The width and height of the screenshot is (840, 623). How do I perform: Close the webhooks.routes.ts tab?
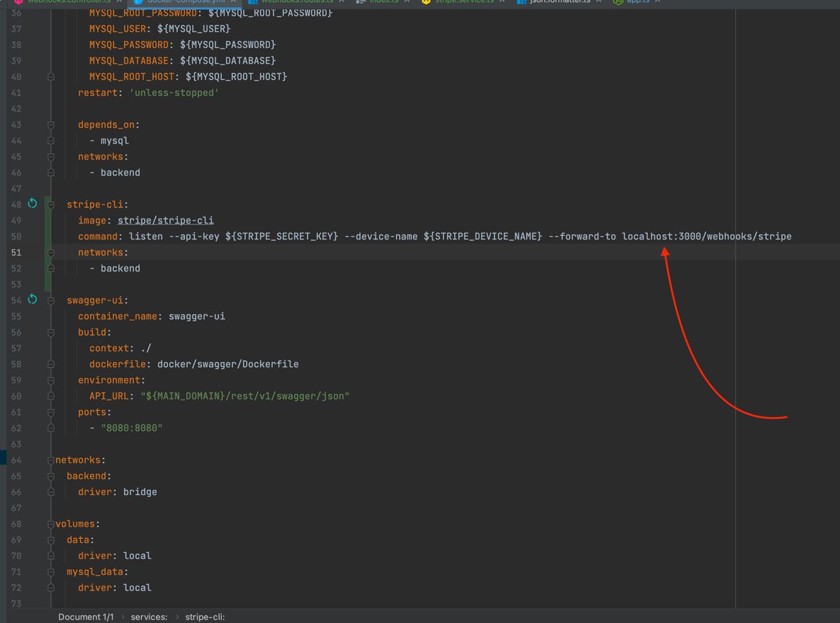click(x=341, y=1)
